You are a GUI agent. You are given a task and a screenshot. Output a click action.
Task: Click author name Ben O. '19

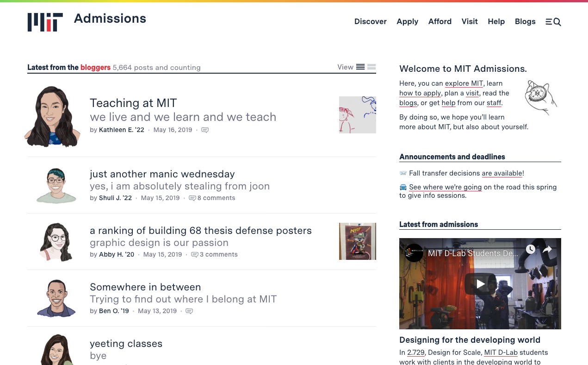click(x=114, y=311)
